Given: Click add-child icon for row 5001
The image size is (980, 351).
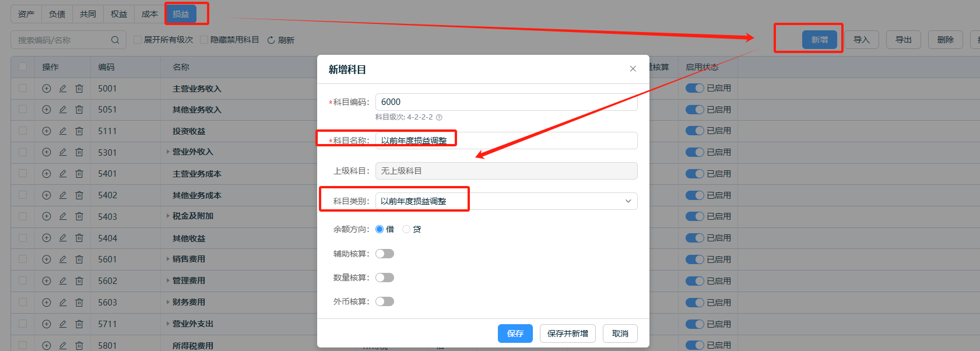Looking at the screenshot, I should click(47, 89).
